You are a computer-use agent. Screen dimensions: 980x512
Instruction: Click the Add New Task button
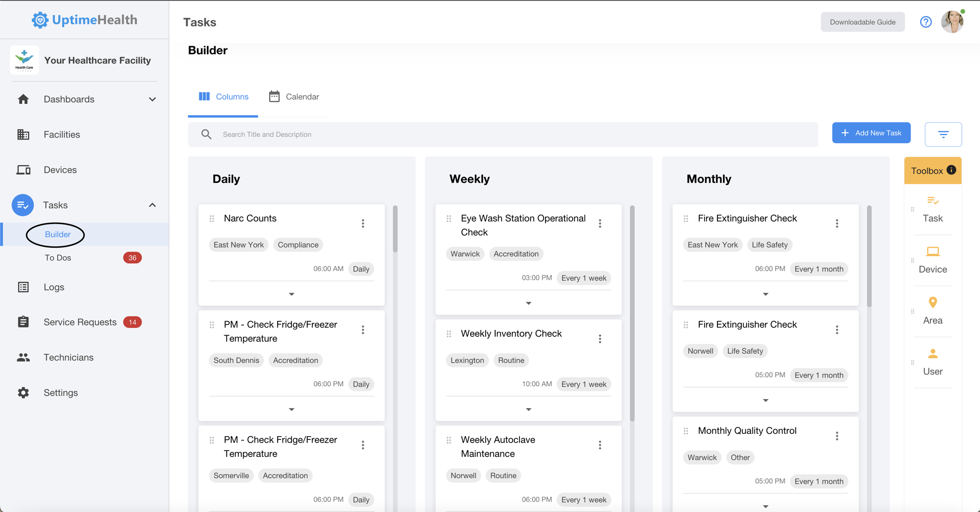871,133
